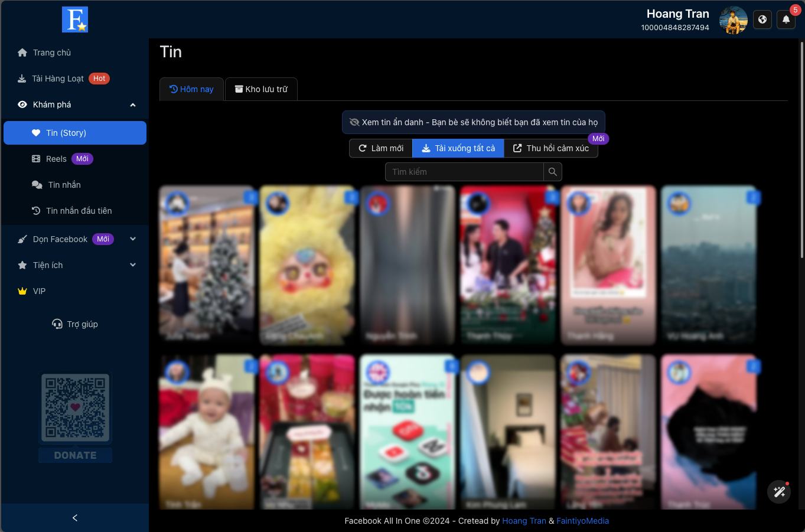Open the FaintiyoMedia link in footer
The height and width of the screenshot is (532, 805).
point(582,521)
